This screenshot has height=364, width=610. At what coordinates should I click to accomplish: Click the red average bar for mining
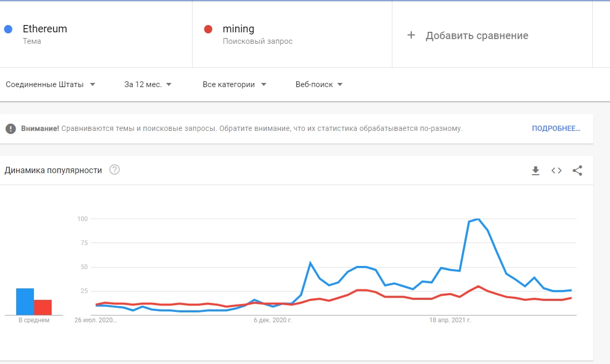[43, 308]
